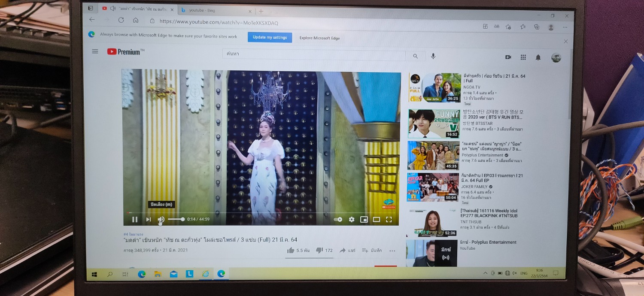
Task: Open the YouTube apps grid
Action: [523, 57]
